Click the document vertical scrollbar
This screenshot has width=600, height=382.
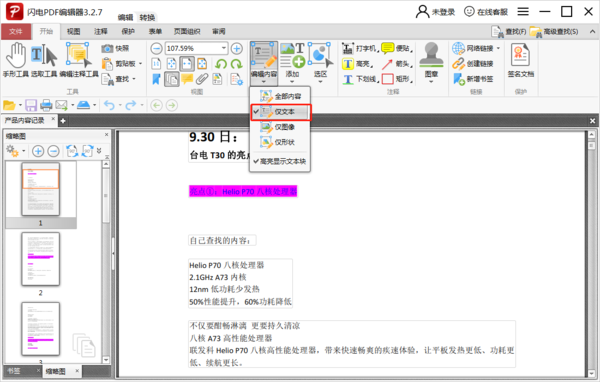click(591, 253)
